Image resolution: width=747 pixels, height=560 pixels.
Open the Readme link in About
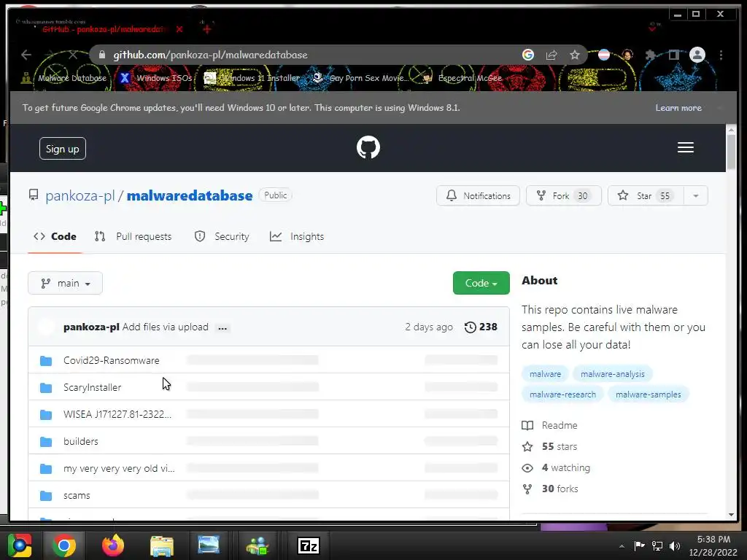(x=550, y=425)
